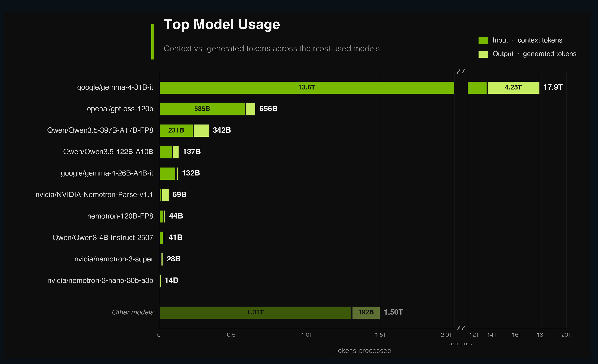This screenshot has height=364, width=598.
Task: Click the nemotron-120B-FP8 label
Action: 120,216
